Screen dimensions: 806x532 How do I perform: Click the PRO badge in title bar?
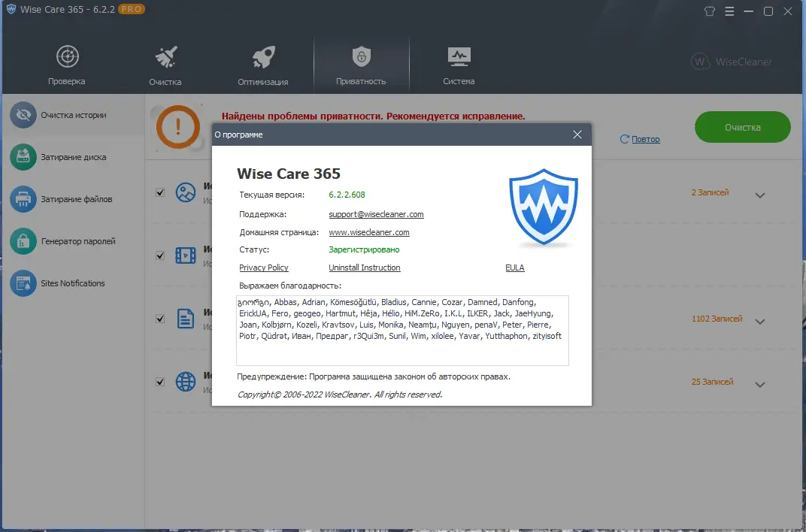point(132,9)
